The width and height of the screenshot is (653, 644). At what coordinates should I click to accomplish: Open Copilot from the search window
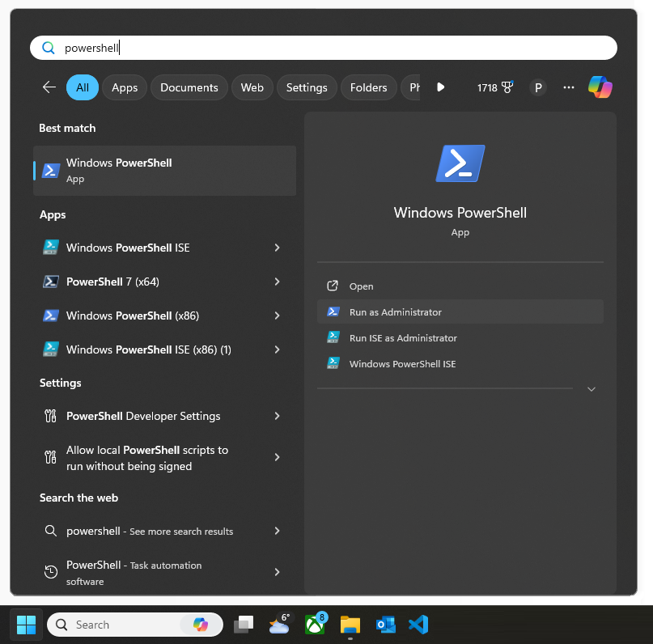[600, 87]
